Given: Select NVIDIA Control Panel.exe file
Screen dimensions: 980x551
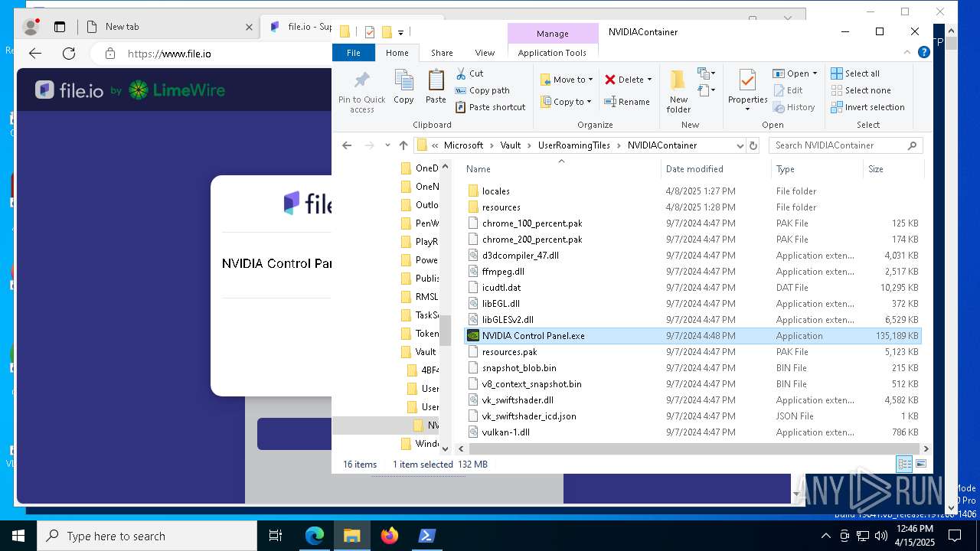Looking at the screenshot, I should [x=692, y=336].
